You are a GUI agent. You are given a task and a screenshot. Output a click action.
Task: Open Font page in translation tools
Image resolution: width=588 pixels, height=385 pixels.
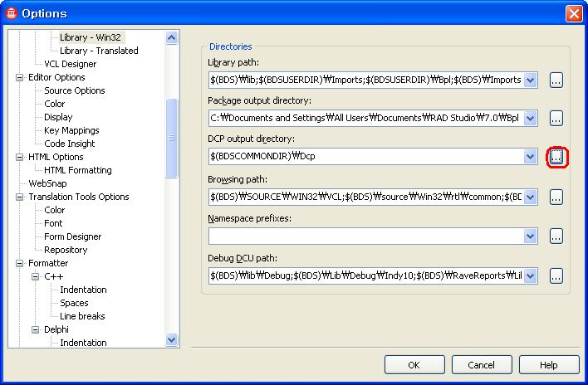pos(53,223)
